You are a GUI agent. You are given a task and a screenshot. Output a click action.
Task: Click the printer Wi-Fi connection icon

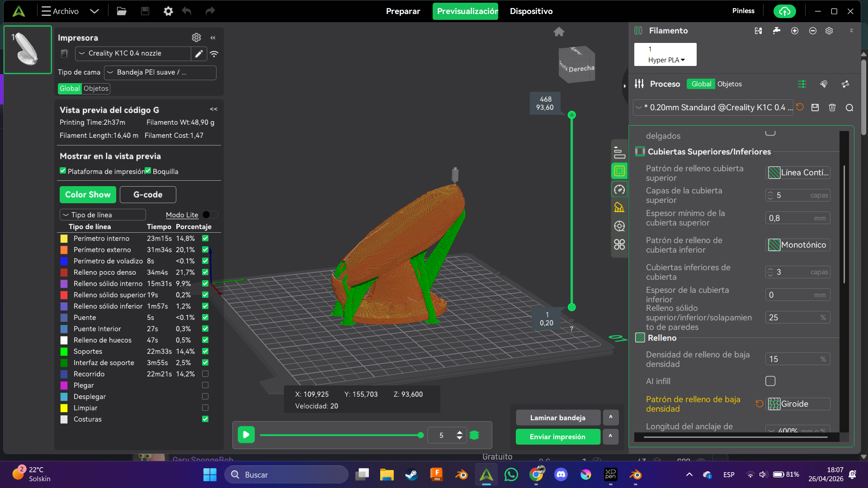click(x=214, y=54)
